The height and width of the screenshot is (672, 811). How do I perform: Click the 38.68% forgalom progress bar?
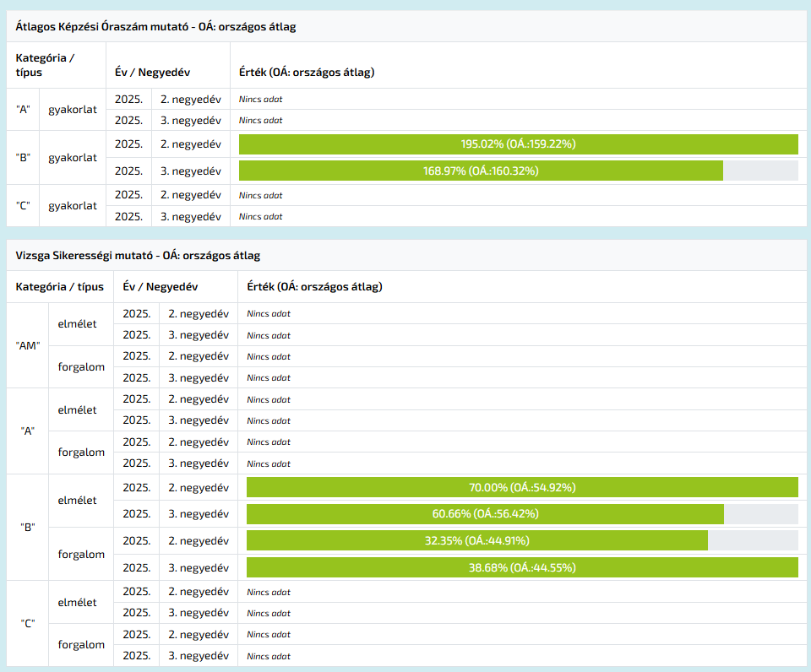[521, 567]
